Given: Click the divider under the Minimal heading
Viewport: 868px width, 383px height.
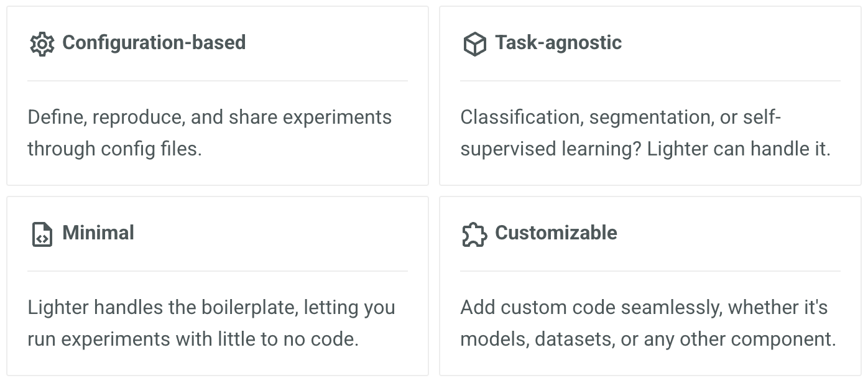Looking at the screenshot, I should coord(218,271).
